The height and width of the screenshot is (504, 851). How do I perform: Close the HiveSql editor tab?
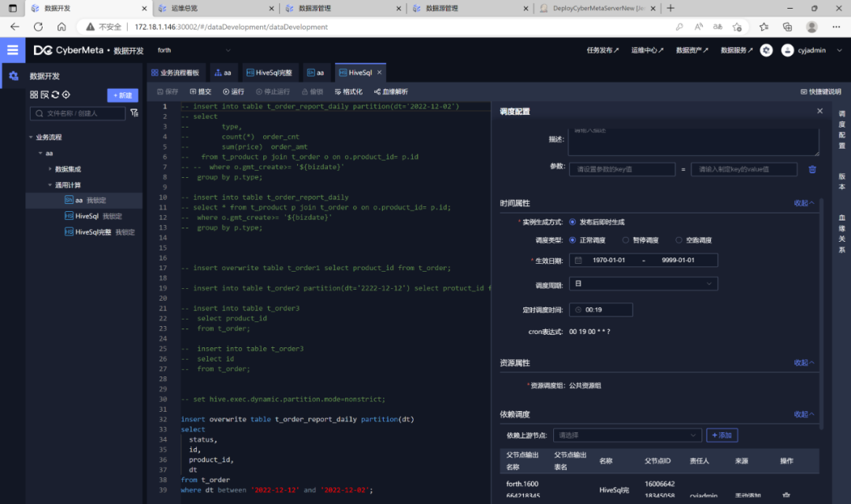coord(379,72)
